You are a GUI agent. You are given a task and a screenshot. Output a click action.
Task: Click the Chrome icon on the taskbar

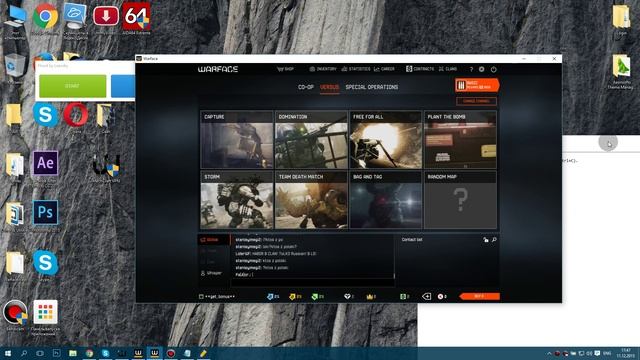89,353
